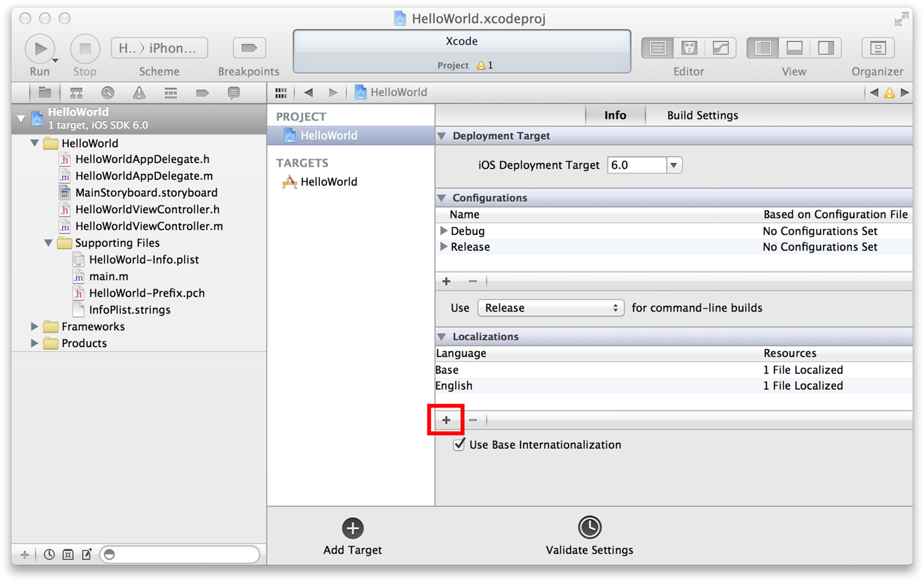924x582 pixels.
Task: Open the Assistant editor
Action: 689,47
